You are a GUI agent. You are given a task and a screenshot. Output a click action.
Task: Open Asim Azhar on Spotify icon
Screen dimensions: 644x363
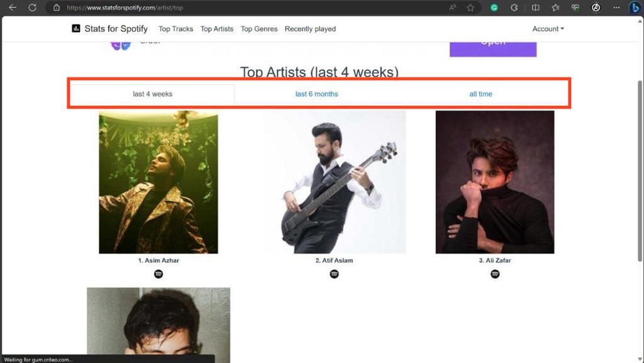pos(158,274)
